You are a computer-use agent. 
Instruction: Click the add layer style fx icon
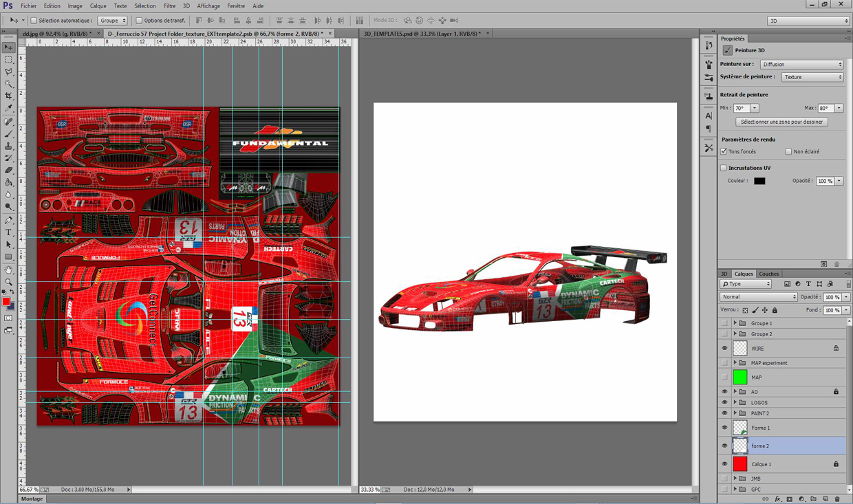coord(777,499)
